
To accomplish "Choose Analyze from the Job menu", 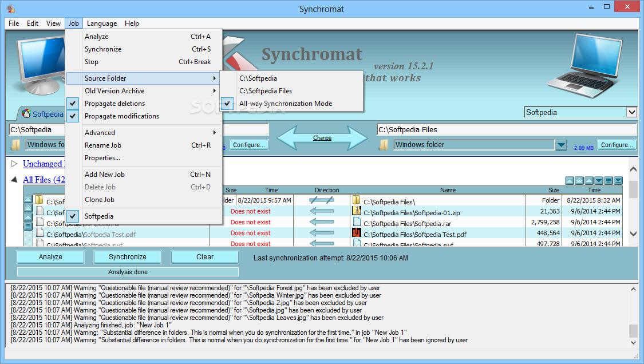I will coord(144,37).
